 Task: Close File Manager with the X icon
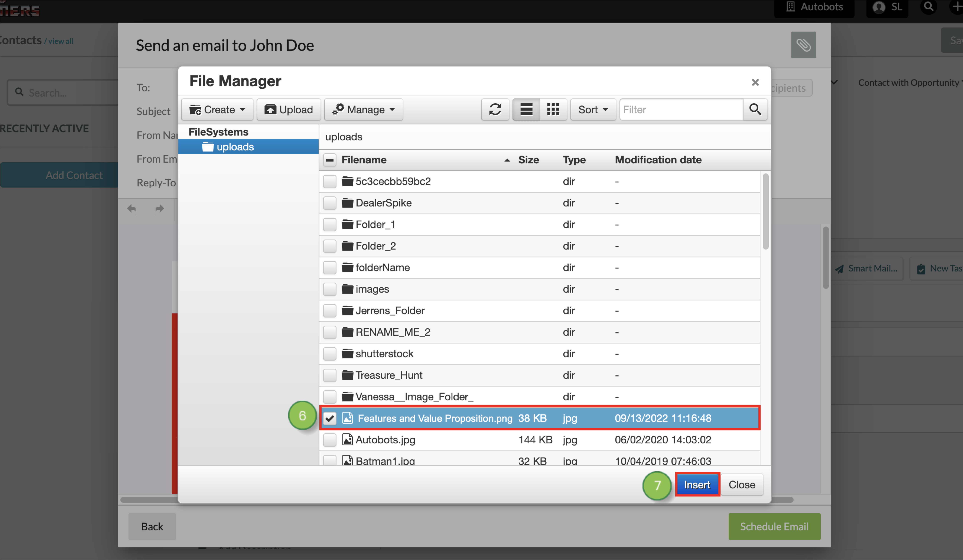tap(755, 82)
